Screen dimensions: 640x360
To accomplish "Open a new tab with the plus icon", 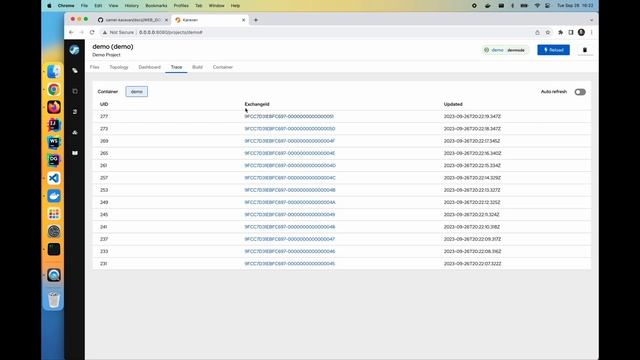I will pyautogui.click(x=256, y=20).
